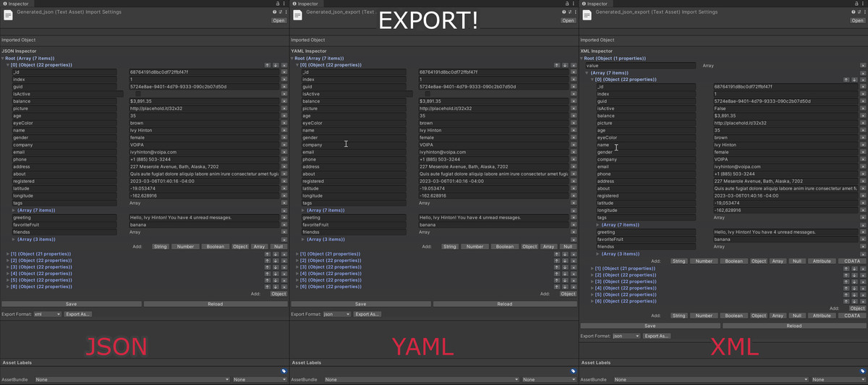Click Export As... in the JSON panel

click(78, 314)
